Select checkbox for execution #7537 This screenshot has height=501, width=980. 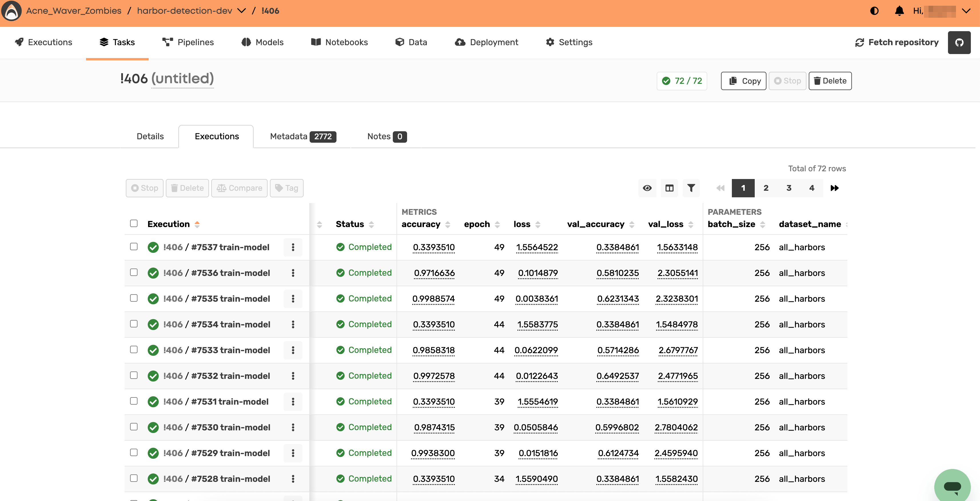[134, 246]
